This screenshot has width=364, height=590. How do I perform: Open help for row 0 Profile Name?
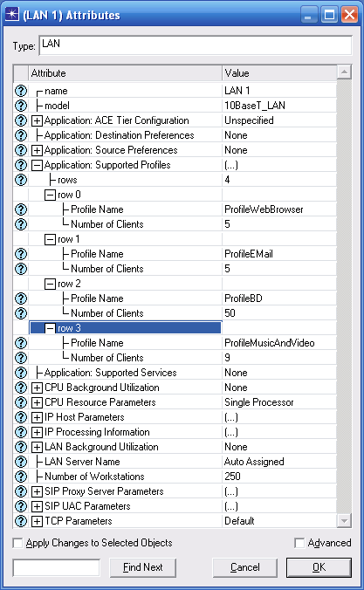pyautogui.click(x=21, y=209)
